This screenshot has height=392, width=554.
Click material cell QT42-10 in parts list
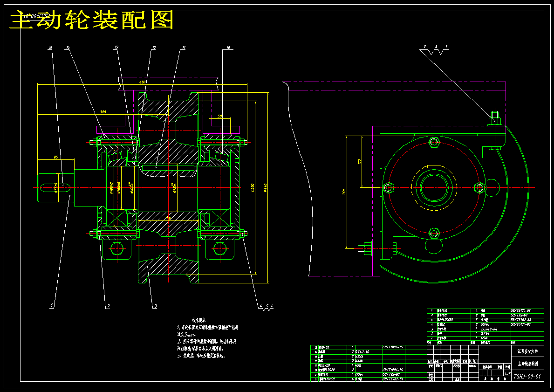point(361,352)
